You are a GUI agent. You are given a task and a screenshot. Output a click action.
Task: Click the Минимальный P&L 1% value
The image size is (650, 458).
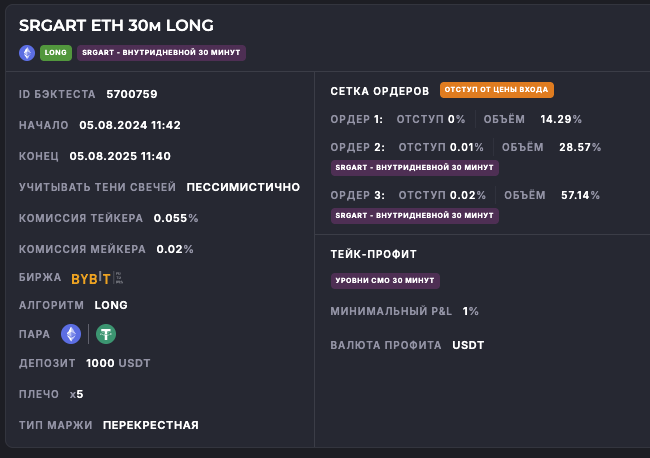470,311
